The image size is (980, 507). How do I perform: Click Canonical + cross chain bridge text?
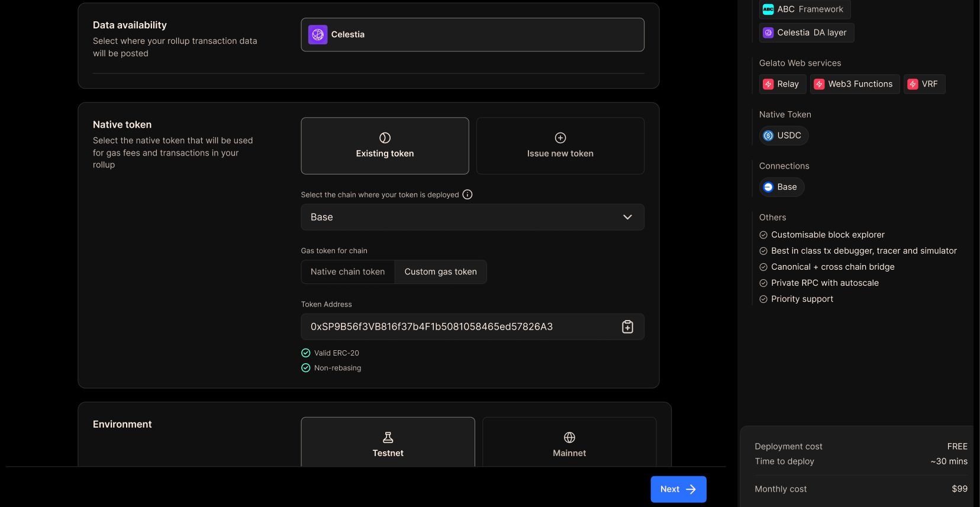833,267
